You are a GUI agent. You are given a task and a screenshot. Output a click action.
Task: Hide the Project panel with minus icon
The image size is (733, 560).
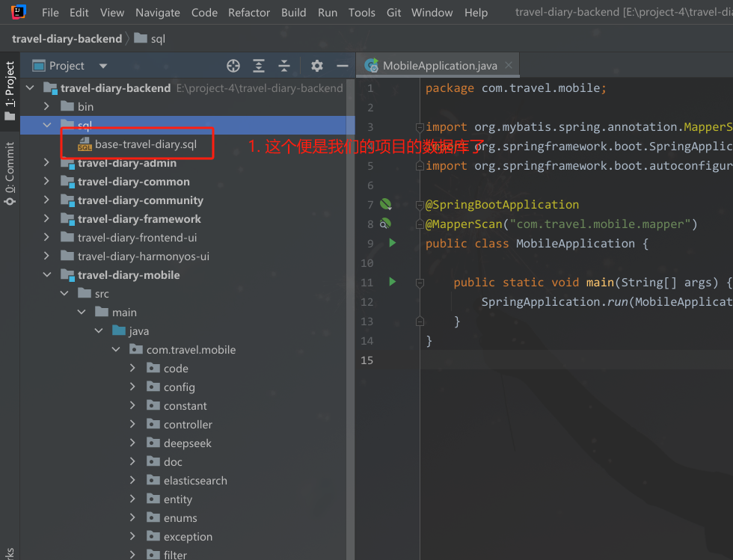click(x=343, y=66)
